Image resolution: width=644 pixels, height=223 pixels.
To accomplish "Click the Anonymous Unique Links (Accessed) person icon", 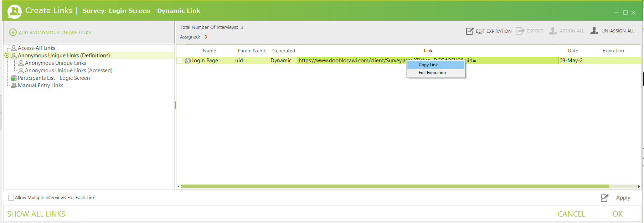I will click(x=21, y=71).
